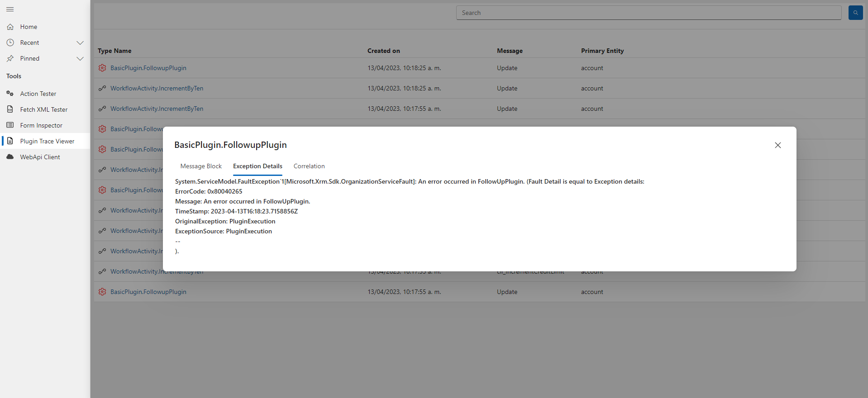Open first BasicPlugin.FollowupPlugin trace link

tap(148, 68)
